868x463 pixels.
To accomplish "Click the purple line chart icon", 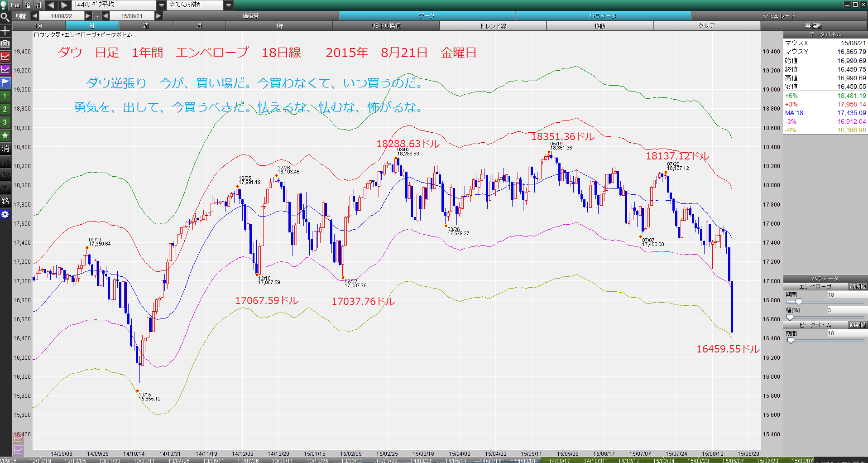I will point(5,70).
